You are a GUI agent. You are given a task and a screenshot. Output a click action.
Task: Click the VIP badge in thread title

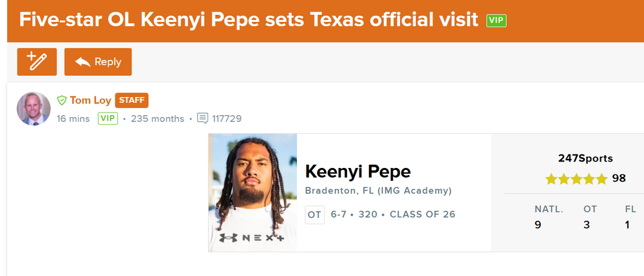[496, 21]
